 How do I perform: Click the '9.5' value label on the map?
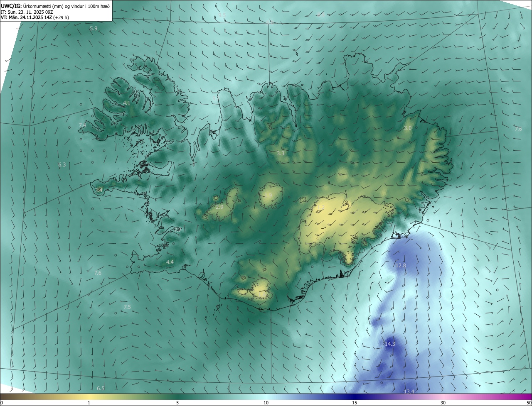tap(222, 15)
